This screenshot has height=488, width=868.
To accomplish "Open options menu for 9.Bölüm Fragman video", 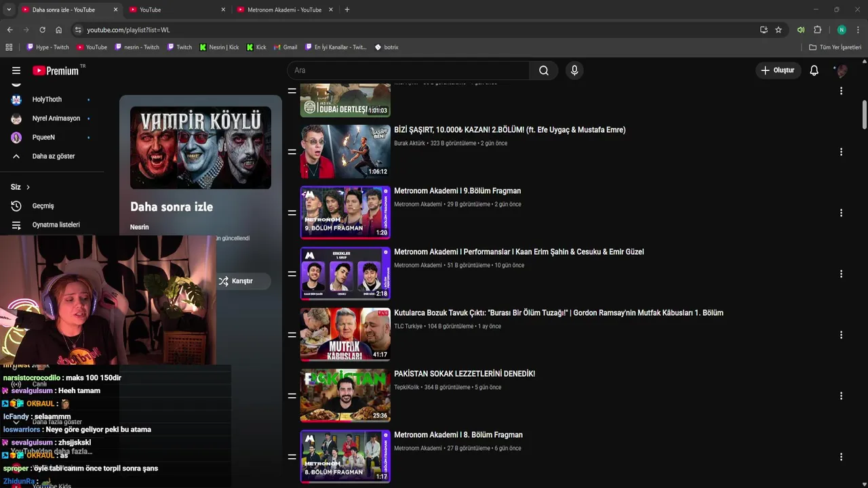I will (x=842, y=213).
